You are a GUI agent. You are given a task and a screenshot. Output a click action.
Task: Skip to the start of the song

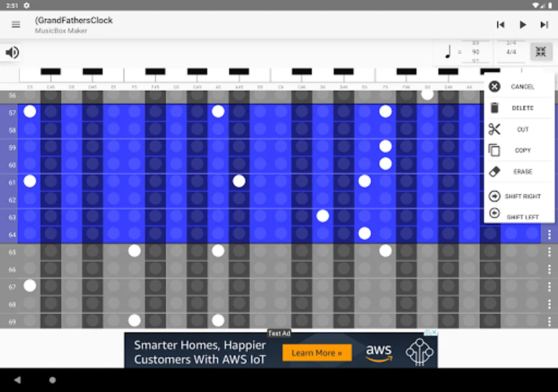coord(500,25)
